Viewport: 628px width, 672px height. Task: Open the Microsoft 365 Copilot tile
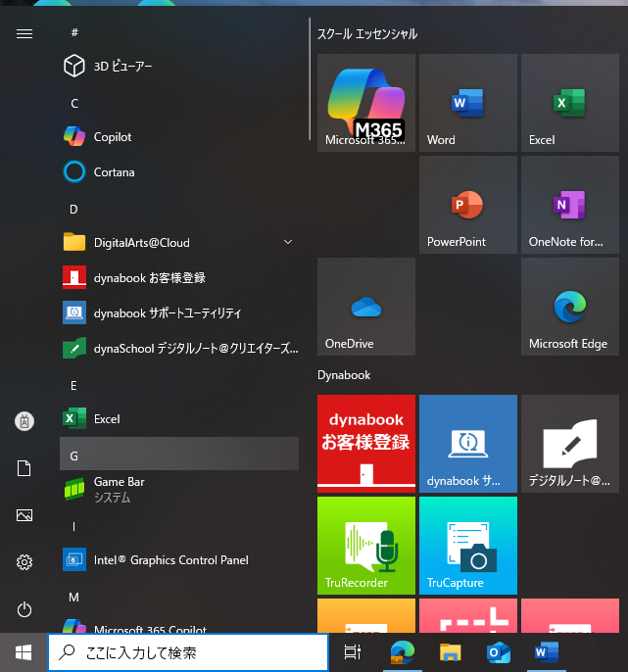(x=365, y=103)
